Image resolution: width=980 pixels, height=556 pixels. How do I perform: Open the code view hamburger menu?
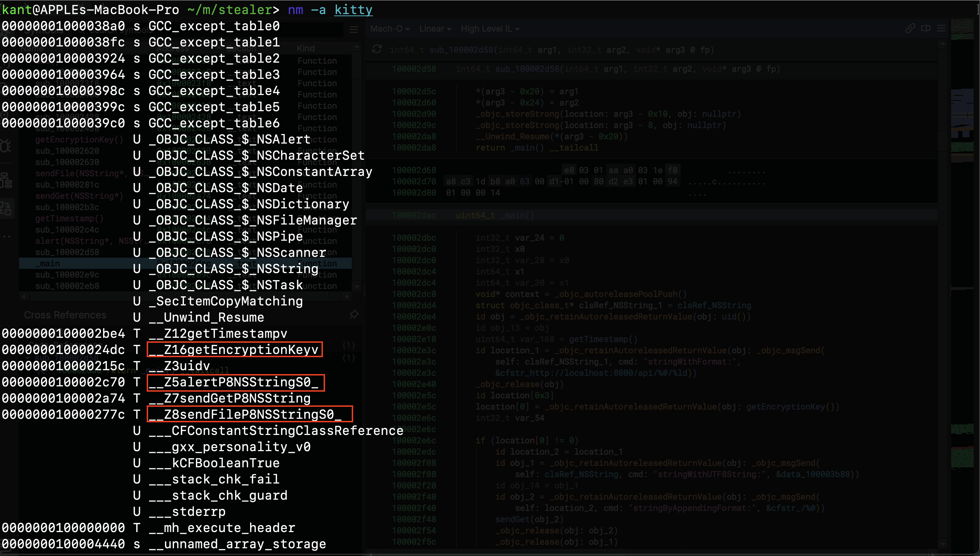click(941, 28)
